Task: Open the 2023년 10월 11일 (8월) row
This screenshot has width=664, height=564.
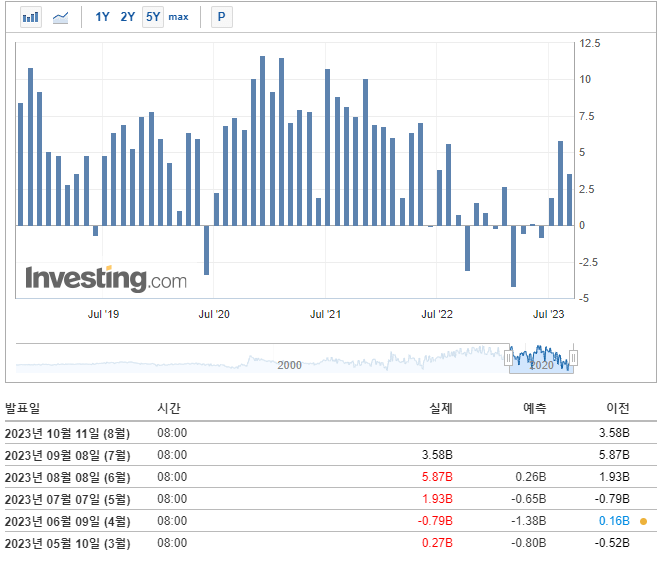Action: pos(331,433)
